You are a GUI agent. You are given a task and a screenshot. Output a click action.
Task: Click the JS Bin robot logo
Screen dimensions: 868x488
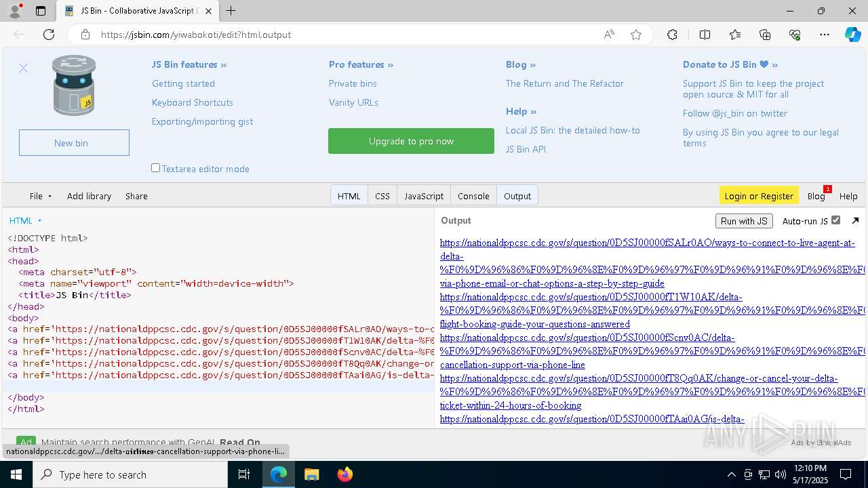(75, 85)
